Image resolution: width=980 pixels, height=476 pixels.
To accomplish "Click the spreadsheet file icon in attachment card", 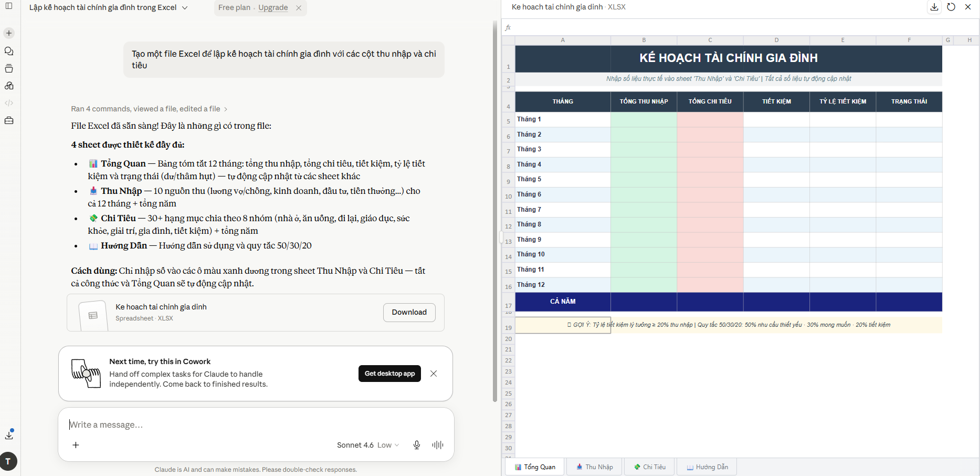I will pyautogui.click(x=93, y=315).
